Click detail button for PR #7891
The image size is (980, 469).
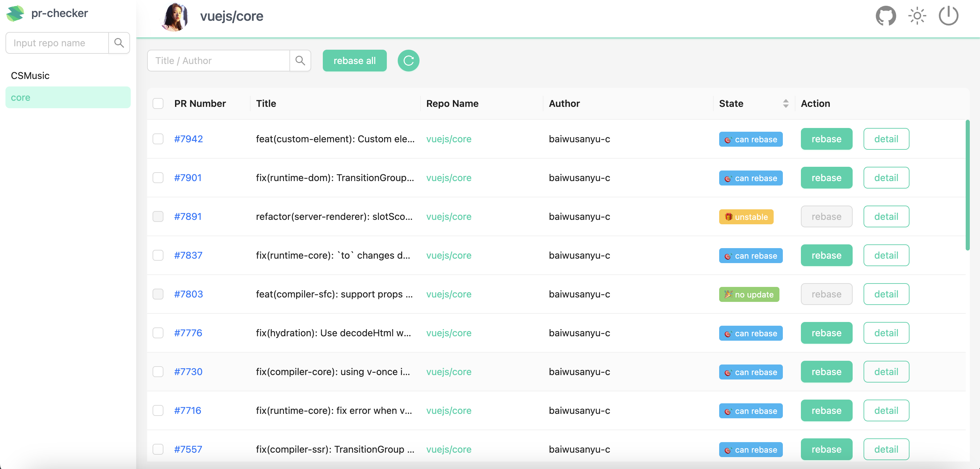coord(886,216)
